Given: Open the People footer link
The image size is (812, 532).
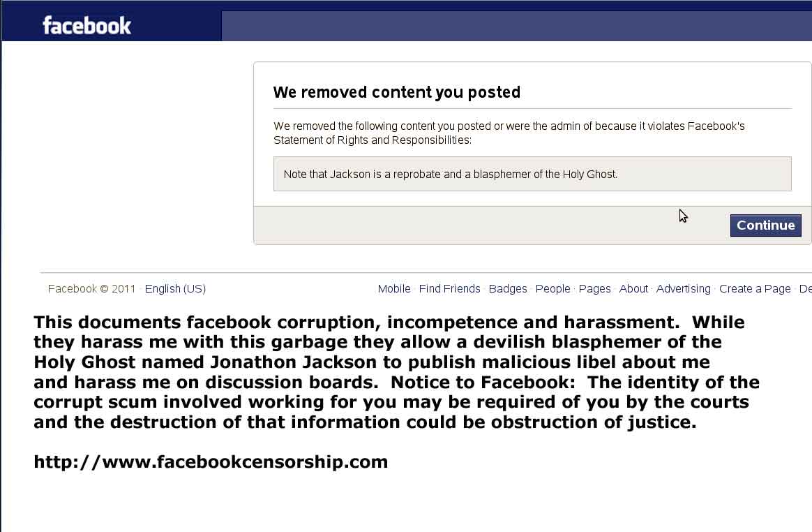Looking at the screenshot, I should 552,289.
